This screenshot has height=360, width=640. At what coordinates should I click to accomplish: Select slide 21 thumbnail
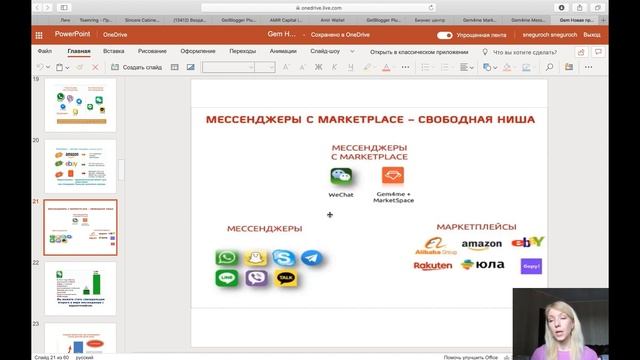pos(80,227)
